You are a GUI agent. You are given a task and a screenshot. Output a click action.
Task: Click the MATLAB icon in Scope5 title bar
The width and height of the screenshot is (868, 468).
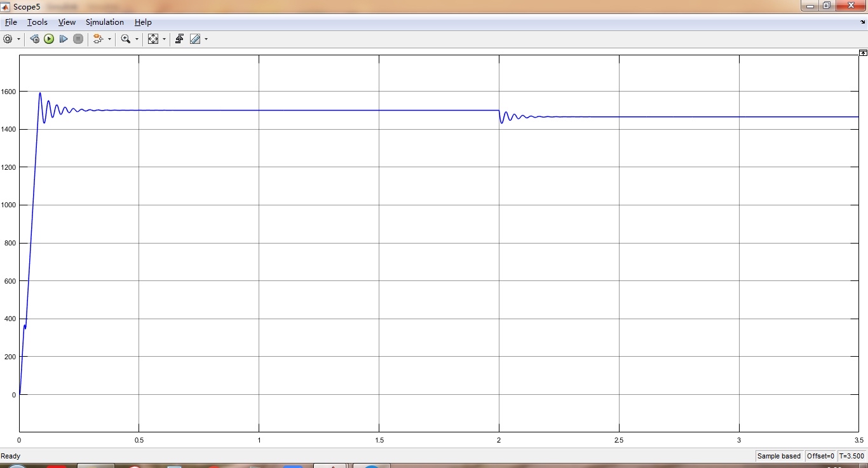pyautogui.click(x=6, y=6)
